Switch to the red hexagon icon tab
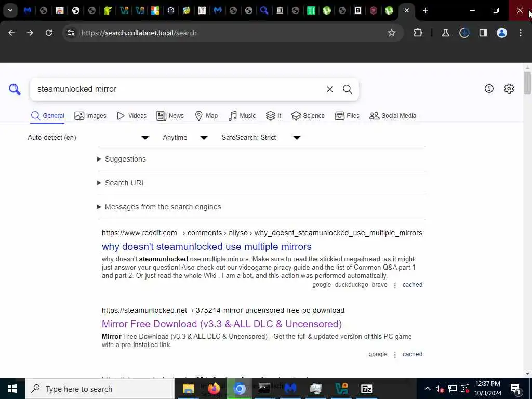 373,10
